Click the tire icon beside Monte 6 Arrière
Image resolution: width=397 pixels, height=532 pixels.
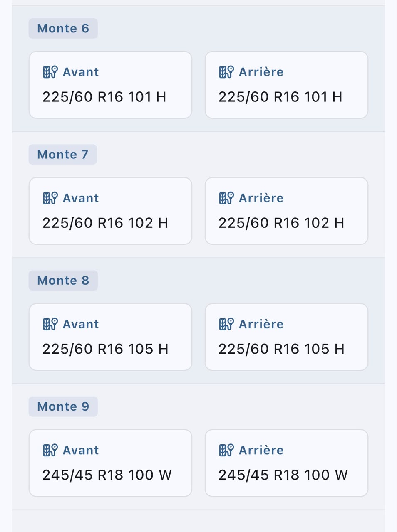pos(226,72)
